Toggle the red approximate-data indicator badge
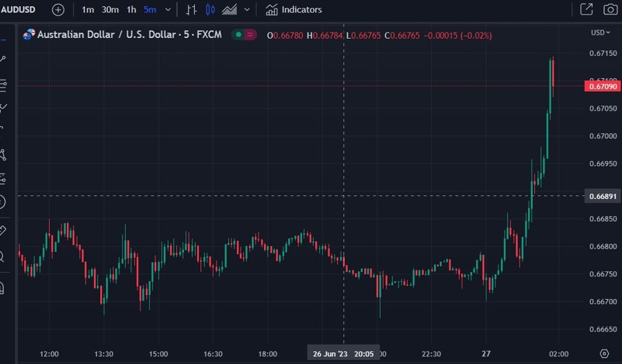 (x=249, y=34)
